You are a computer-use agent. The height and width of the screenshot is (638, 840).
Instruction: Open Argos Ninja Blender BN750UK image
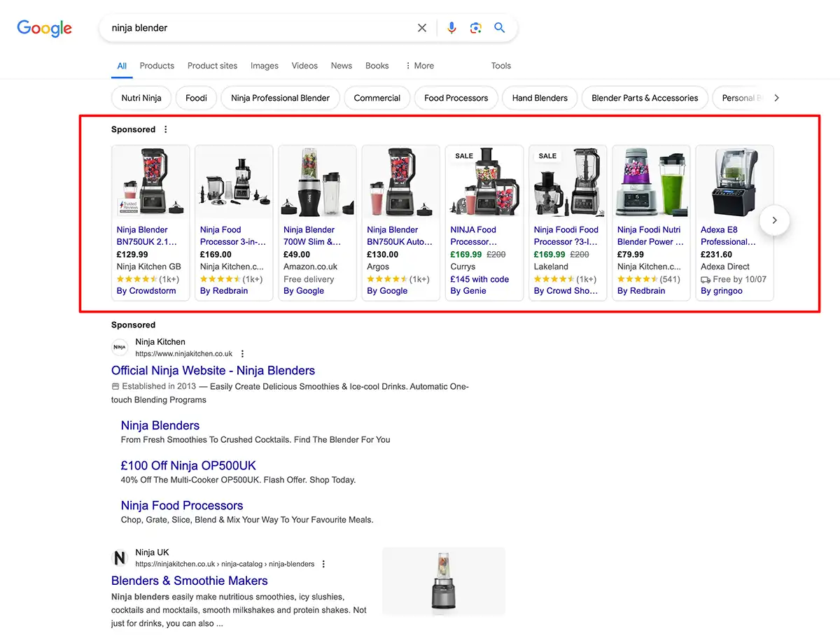coord(400,182)
